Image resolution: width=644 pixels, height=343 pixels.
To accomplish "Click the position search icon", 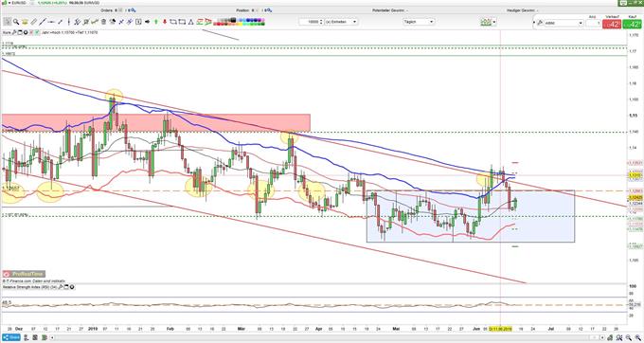I will click(269, 10).
